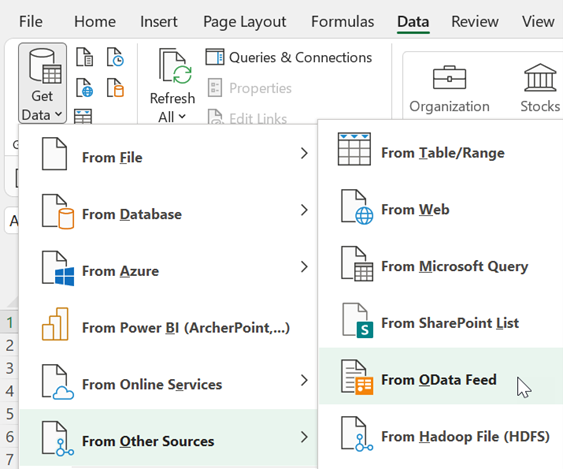Expand the Refresh All dropdown arrow

182,116
